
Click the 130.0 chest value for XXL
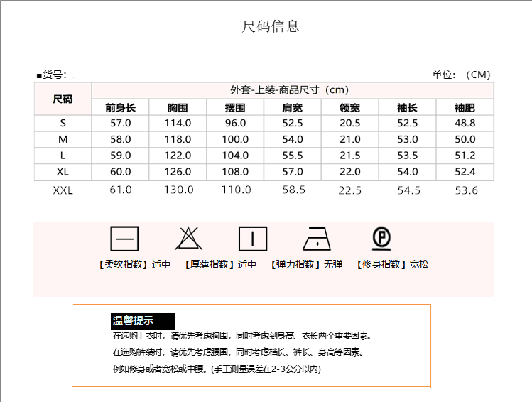click(x=179, y=190)
